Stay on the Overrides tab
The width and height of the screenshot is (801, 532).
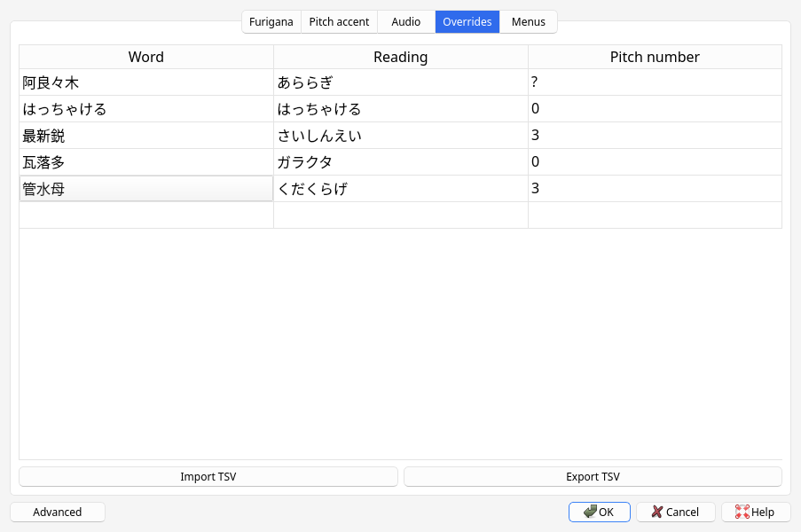pyautogui.click(x=467, y=21)
